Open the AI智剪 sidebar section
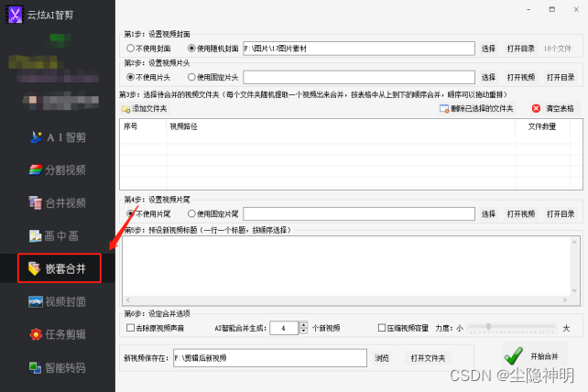This screenshot has width=588, height=392. (58, 137)
